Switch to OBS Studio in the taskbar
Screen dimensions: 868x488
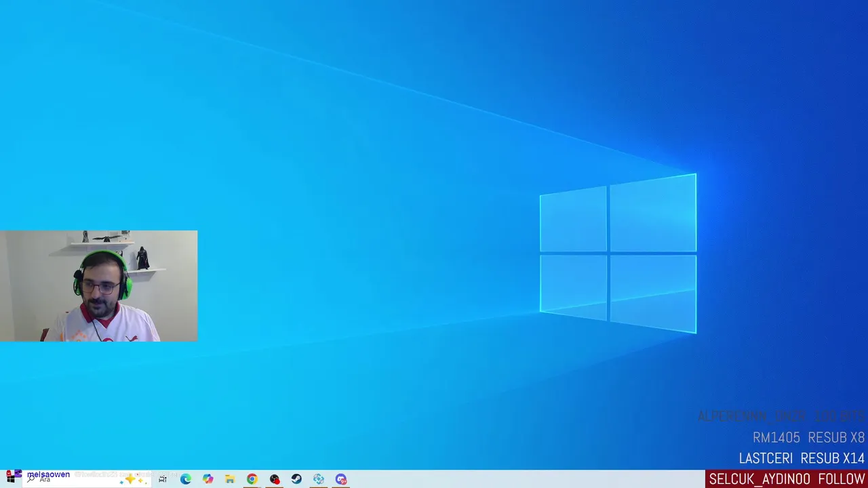(274, 479)
